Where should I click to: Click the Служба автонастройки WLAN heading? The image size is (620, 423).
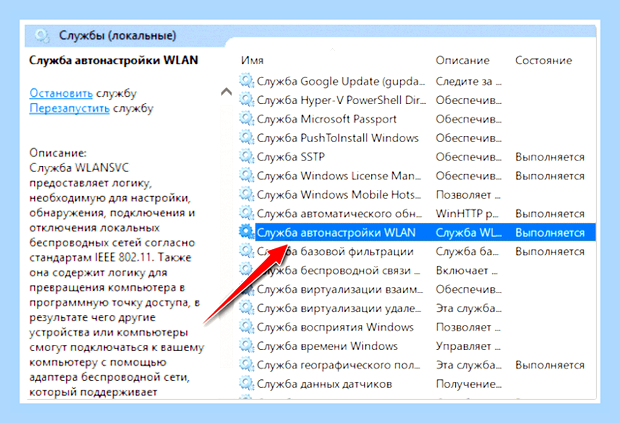(x=113, y=60)
